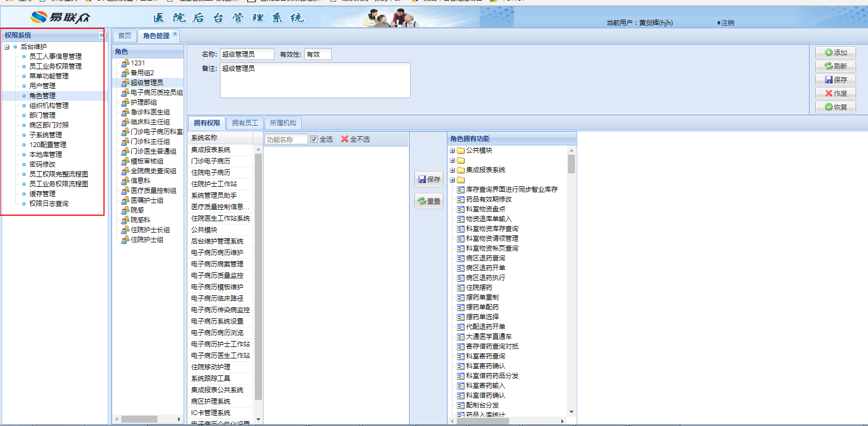Select the 住院护士长组 role icon
Image resolution: width=868 pixels, height=426 pixels.
[x=125, y=230]
